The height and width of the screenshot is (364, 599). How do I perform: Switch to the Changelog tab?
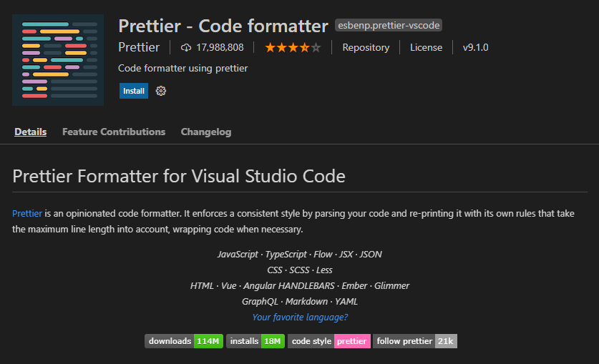click(x=206, y=132)
